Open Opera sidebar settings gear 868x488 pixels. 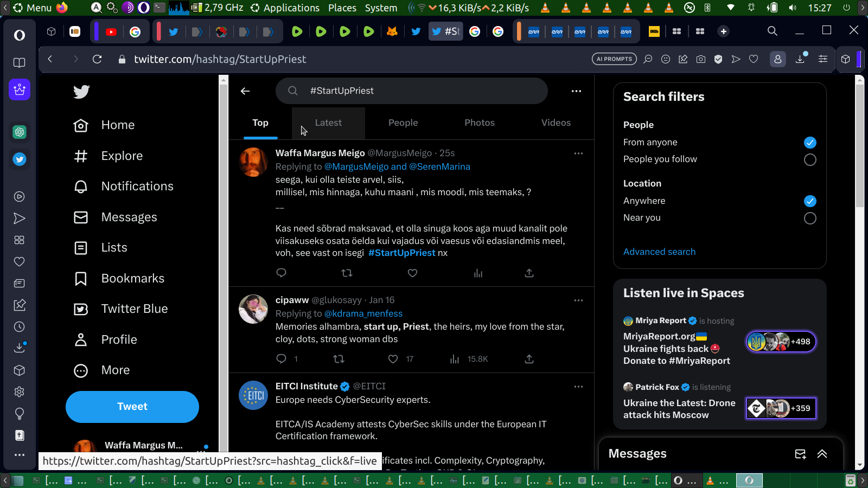[x=20, y=391]
